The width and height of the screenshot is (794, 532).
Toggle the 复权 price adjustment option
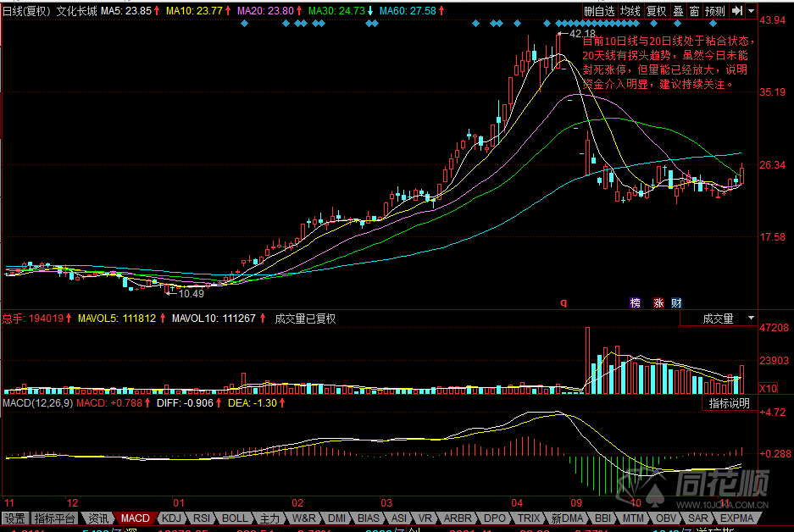[656, 11]
